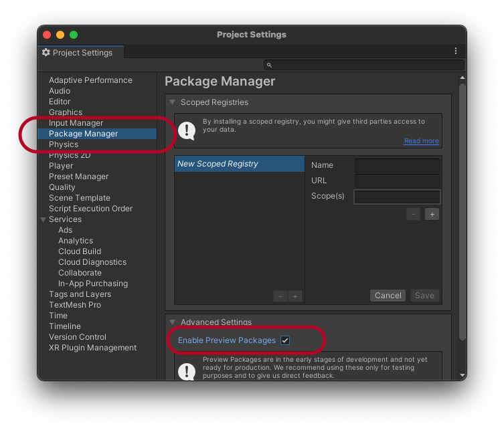504x430 pixels.
Task: Select New Scoped Registry entry
Action: (240, 164)
